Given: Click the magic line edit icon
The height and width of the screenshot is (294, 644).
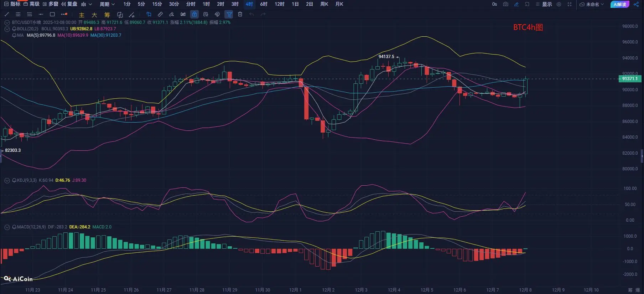Looking at the screenshot, I should coord(132,15).
